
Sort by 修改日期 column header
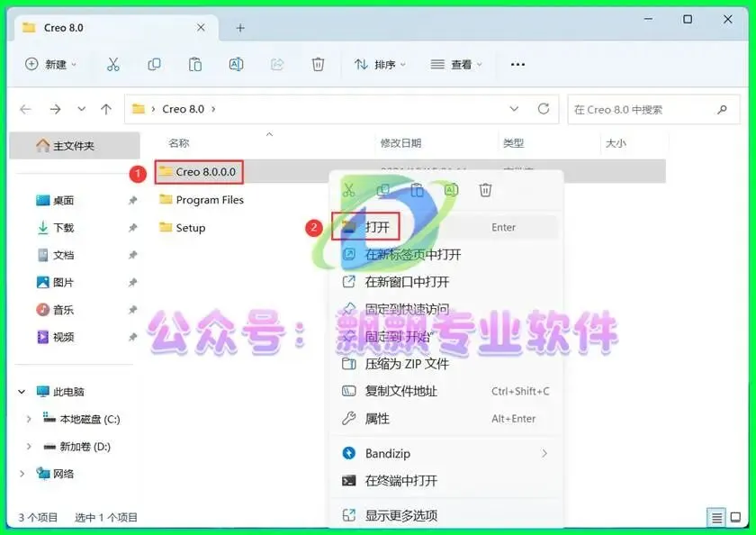400,143
